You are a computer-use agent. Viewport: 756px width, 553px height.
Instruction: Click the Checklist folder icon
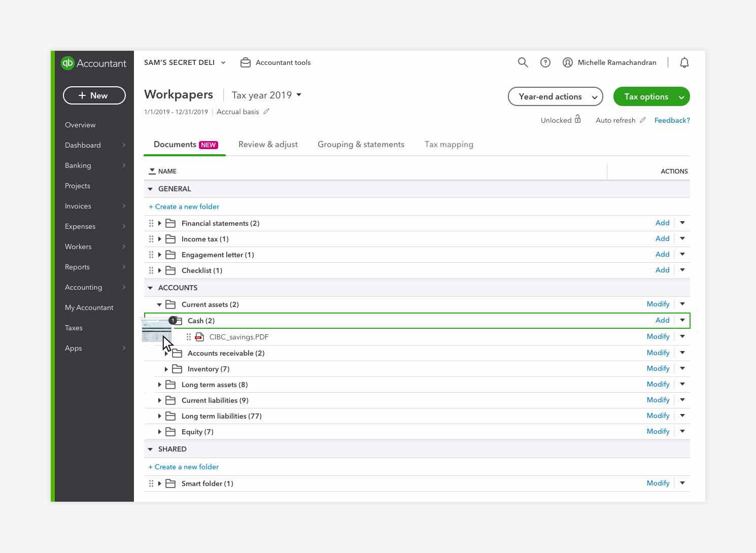tap(170, 270)
